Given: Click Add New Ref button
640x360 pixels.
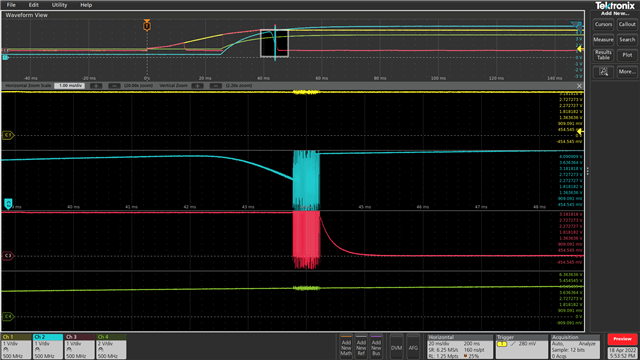Looking at the screenshot, I should point(361,347).
